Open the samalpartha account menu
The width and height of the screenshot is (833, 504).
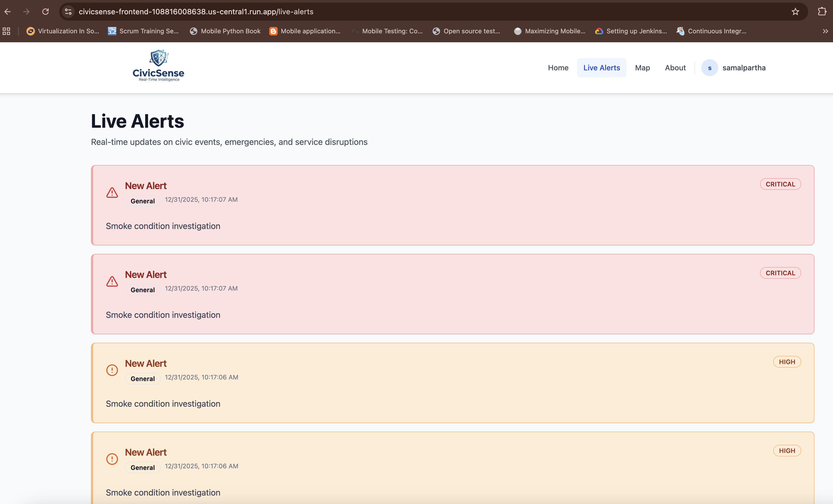click(x=744, y=68)
